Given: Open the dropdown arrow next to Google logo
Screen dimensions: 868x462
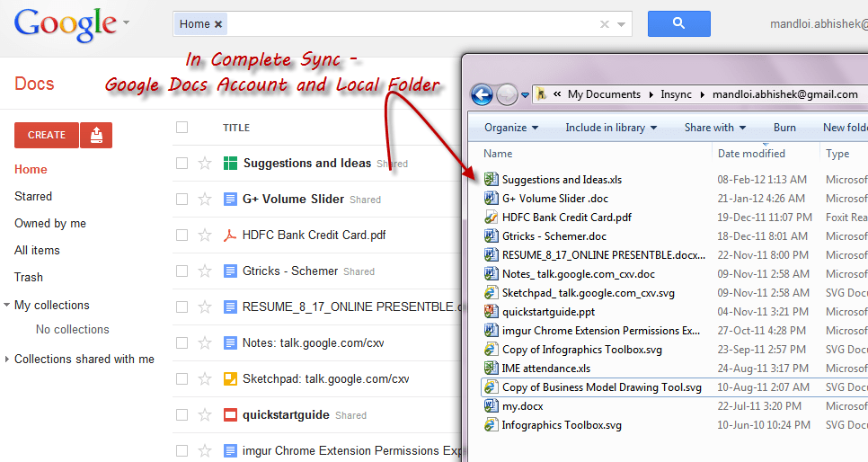Looking at the screenshot, I should click(126, 22).
